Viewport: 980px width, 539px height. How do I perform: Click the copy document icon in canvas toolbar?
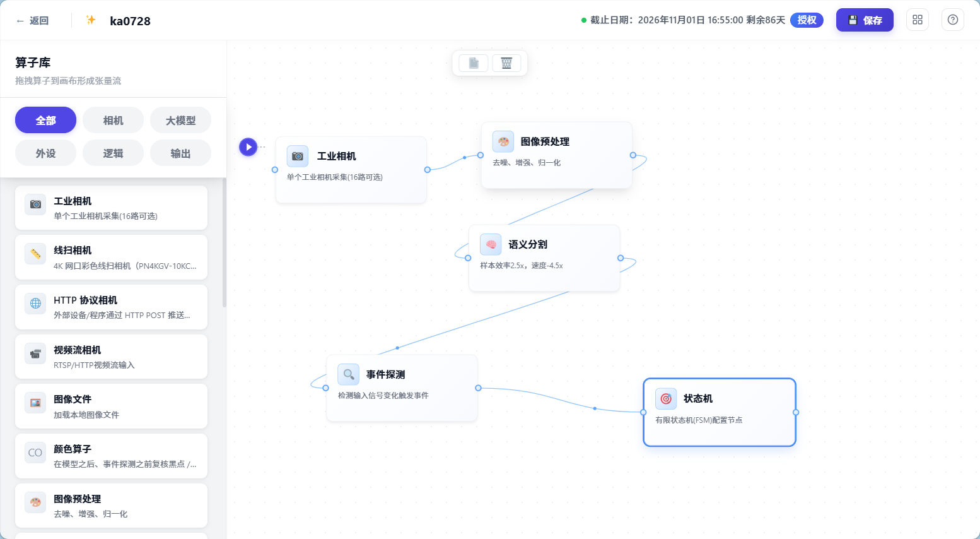[x=474, y=63]
